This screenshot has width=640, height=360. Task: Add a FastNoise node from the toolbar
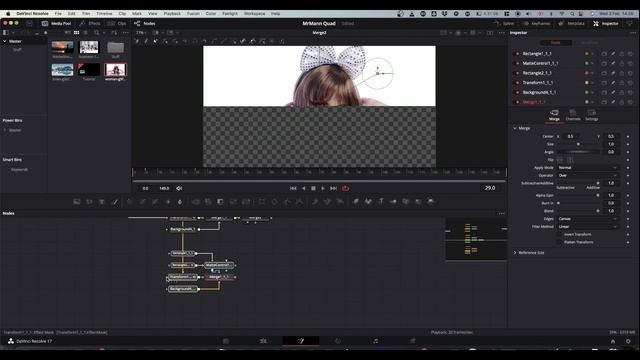tap(89, 202)
